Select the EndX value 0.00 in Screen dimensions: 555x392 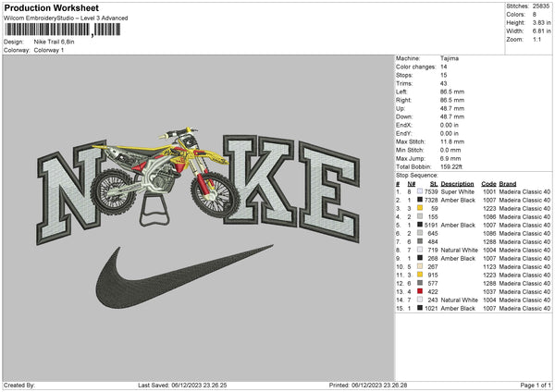point(450,125)
